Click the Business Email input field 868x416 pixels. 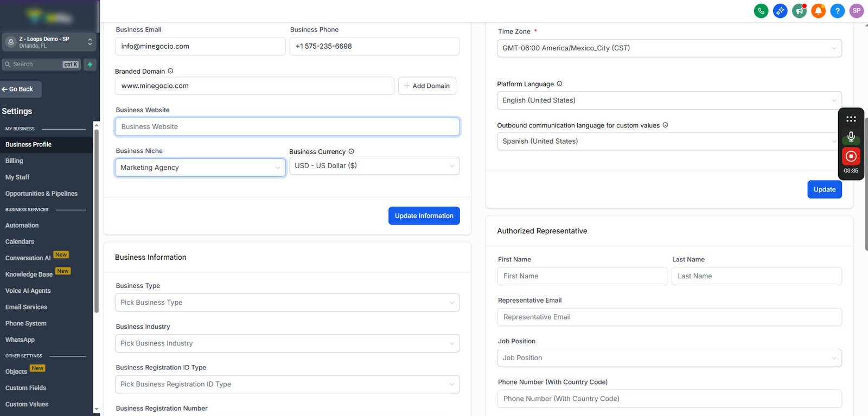click(x=200, y=47)
